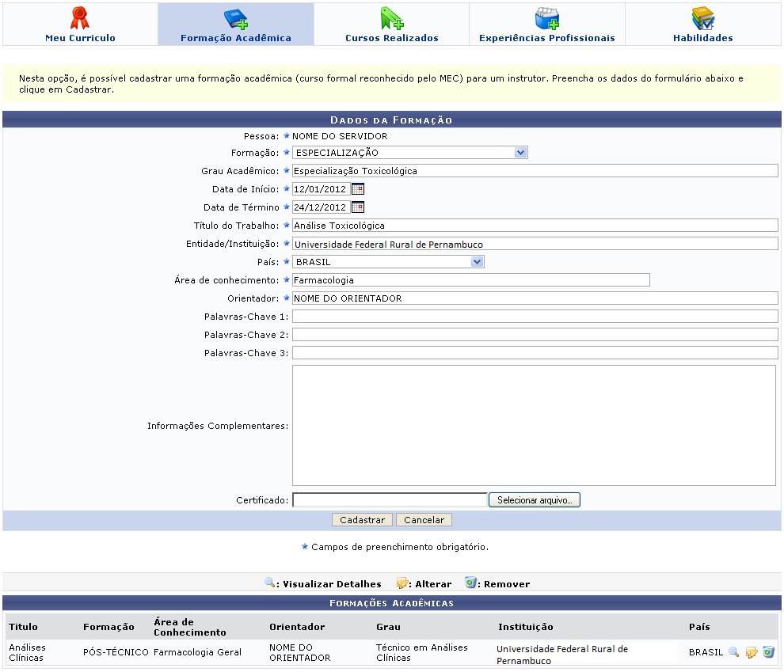Expand the Formação dropdown list
This screenshot has height=672, width=784.
pos(519,153)
